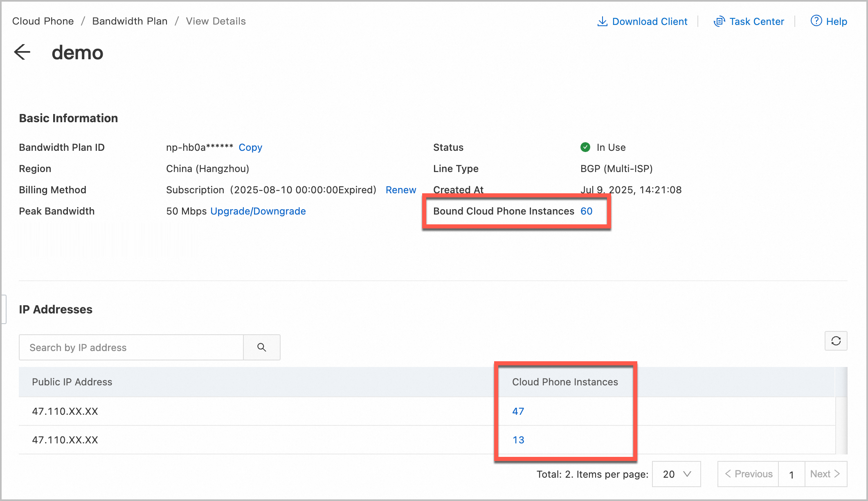868x501 pixels.
Task: Open Upgrade/Downgrade for peak bandwidth
Action: (x=258, y=211)
